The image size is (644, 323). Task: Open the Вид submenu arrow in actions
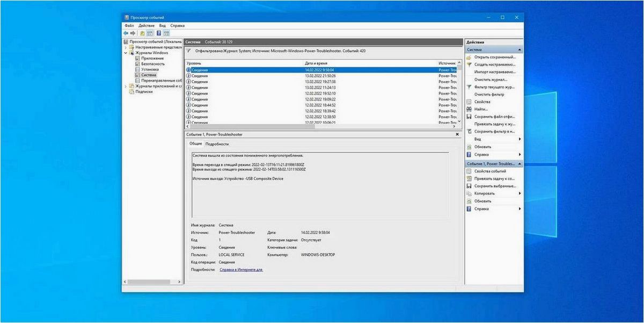click(x=519, y=139)
